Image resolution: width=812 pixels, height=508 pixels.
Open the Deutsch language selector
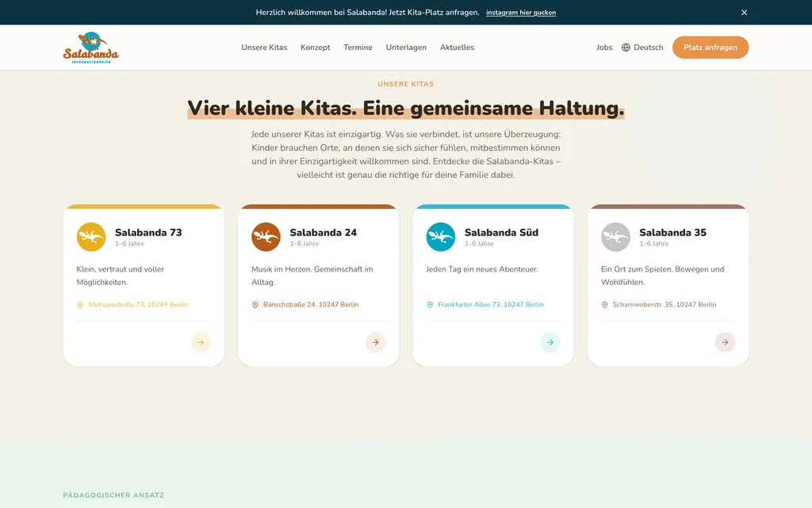tap(642, 47)
